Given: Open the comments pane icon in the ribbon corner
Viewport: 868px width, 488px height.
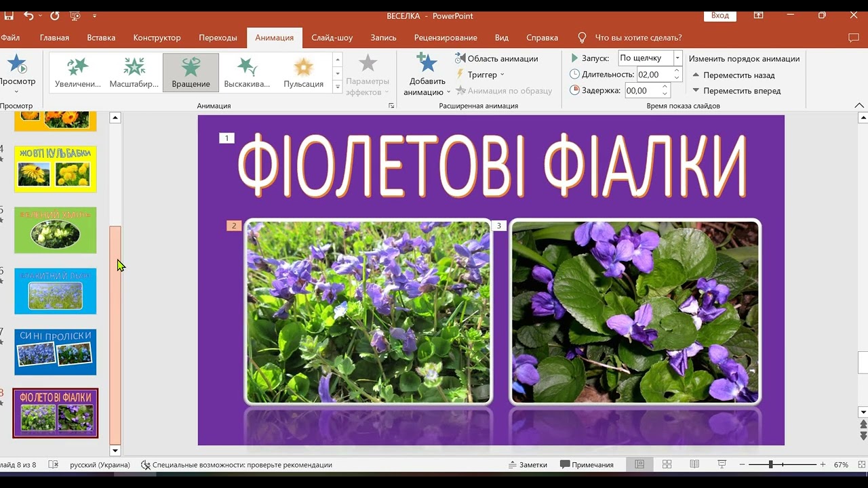Looking at the screenshot, I should [x=854, y=38].
